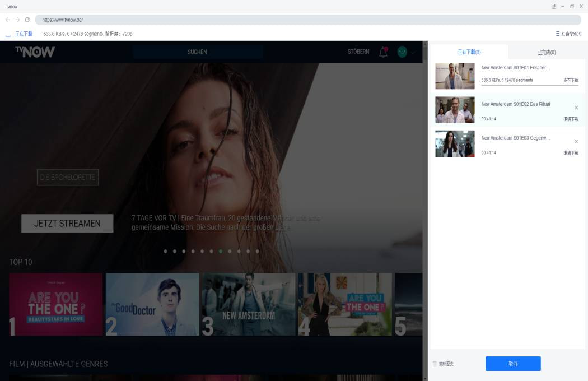Click FILM | AUSGEWÄHLTE GENRES heading
The image size is (588, 381).
click(58, 364)
